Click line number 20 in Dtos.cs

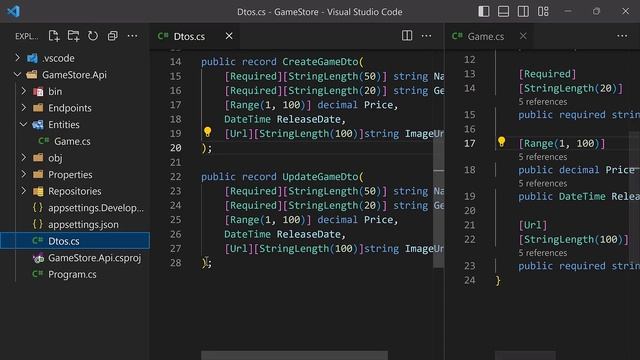tap(176, 148)
